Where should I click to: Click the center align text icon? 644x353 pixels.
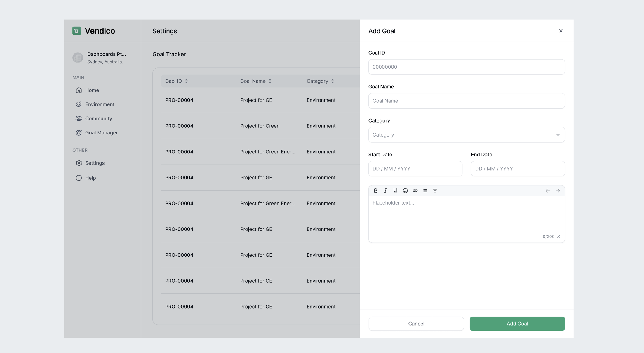(435, 191)
